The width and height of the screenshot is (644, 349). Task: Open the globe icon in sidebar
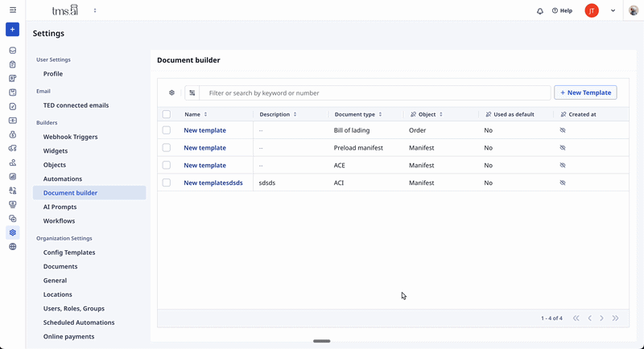[13, 247]
